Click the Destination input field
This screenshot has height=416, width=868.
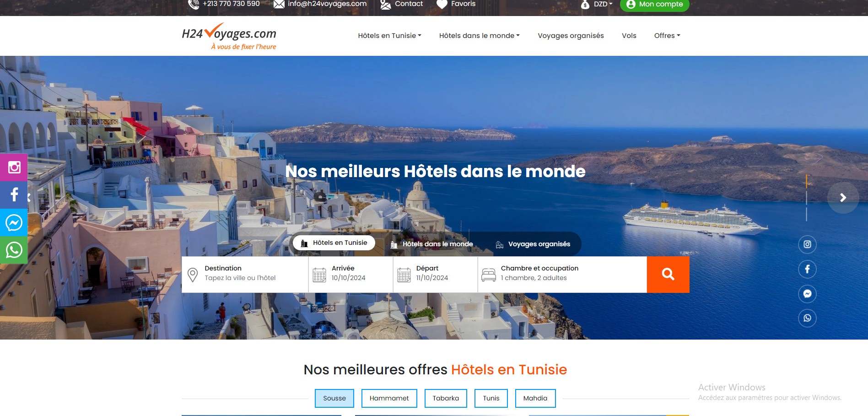[x=245, y=274]
